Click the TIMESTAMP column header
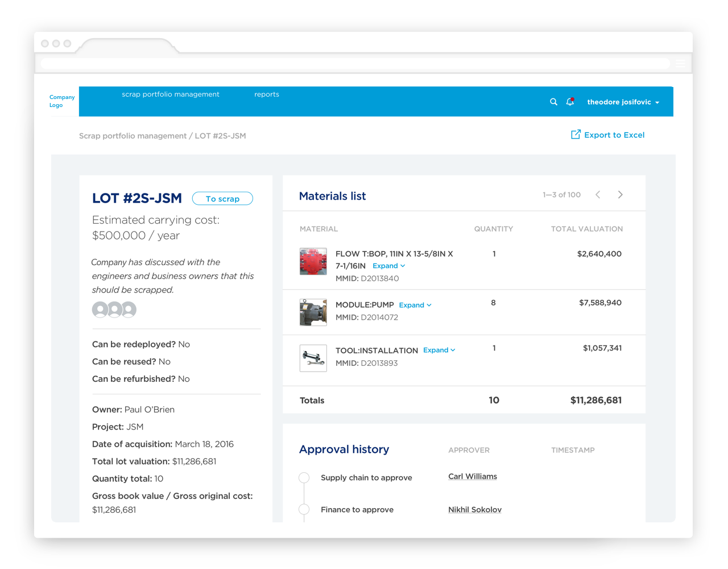The height and width of the screenshot is (569, 728). pyautogui.click(x=573, y=450)
